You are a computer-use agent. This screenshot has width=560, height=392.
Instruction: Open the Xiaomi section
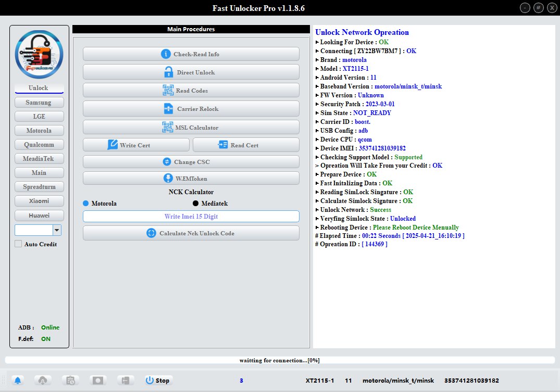point(39,200)
